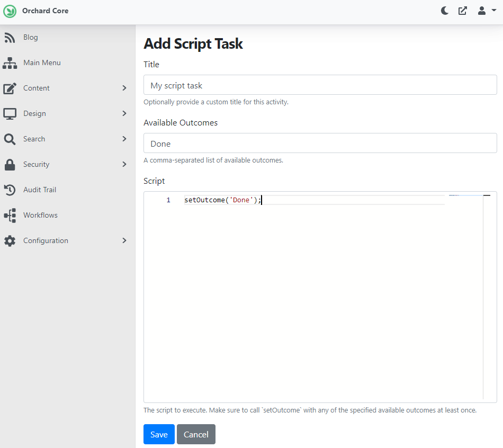This screenshot has width=503, height=448.
Task: Toggle dark mode moon icon
Action: [x=445, y=11]
